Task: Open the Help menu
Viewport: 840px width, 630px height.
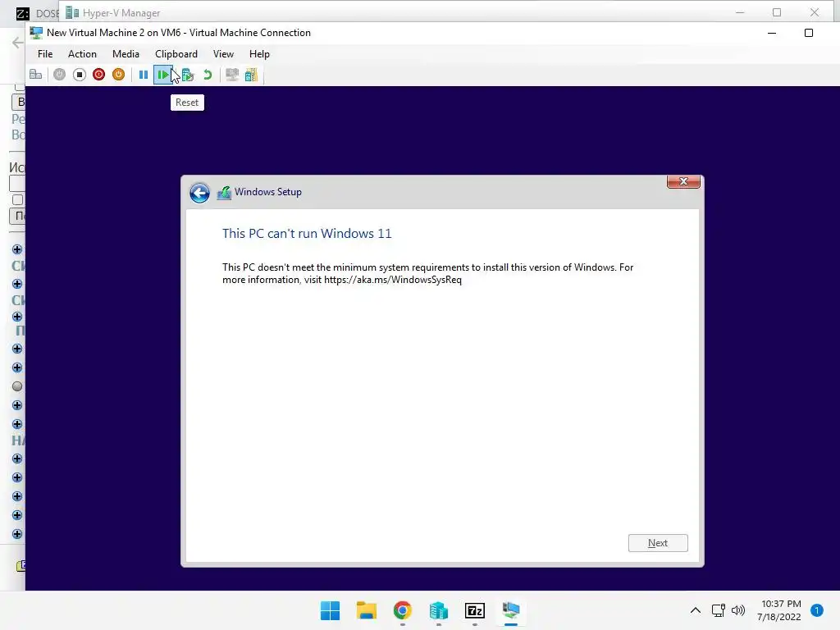Action: point(259,54)
